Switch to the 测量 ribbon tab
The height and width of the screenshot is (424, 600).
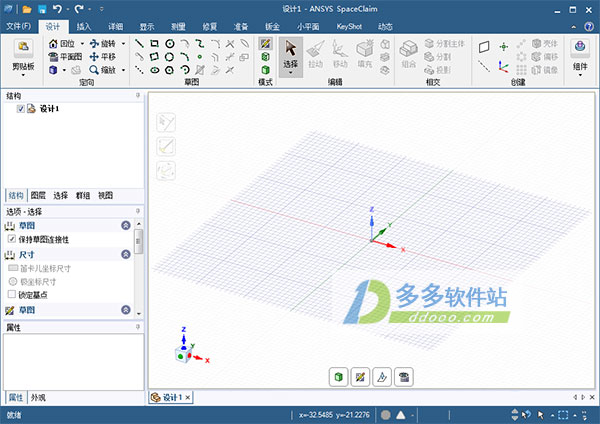pos(178,26)
